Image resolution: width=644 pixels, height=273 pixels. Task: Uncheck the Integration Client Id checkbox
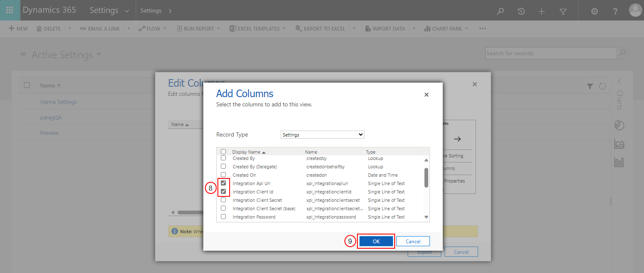[x=223, y=192]
